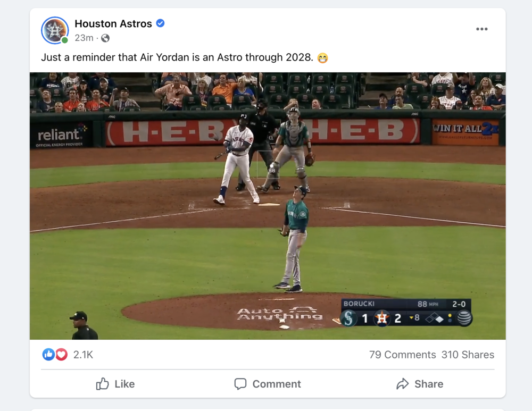Click the thumbs-up outline icon beside Like
The width and height of the screenshot is (532, 411).
(x=102, y=383)
